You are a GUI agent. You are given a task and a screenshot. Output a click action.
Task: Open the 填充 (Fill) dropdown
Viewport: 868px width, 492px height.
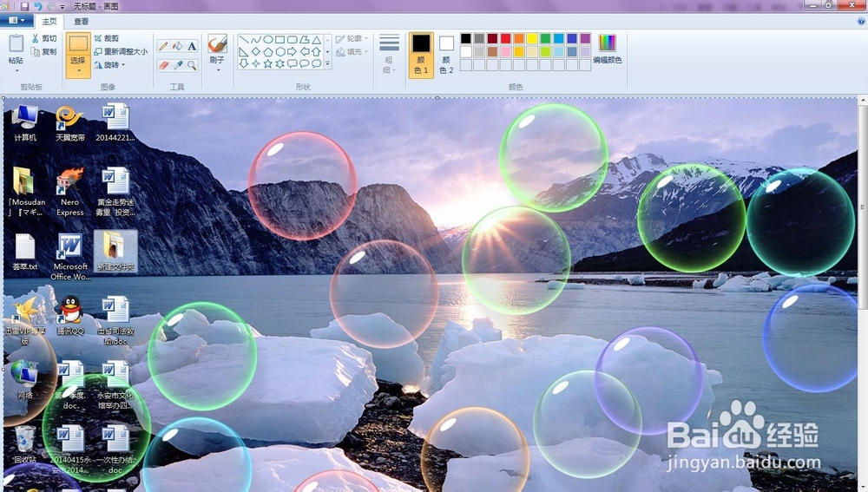click(352, 51)
